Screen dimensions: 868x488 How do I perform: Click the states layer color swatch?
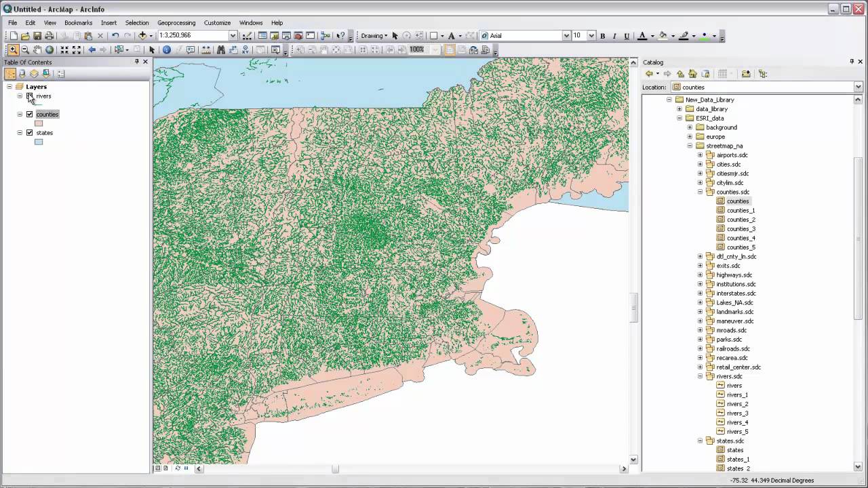(39, 142)
